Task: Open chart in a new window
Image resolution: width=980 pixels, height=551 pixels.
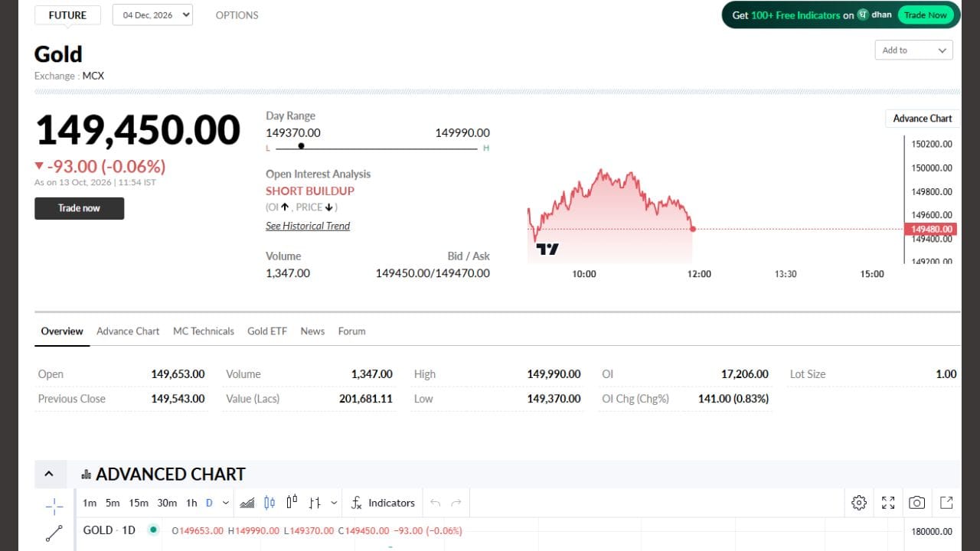Action: [946, 503]
